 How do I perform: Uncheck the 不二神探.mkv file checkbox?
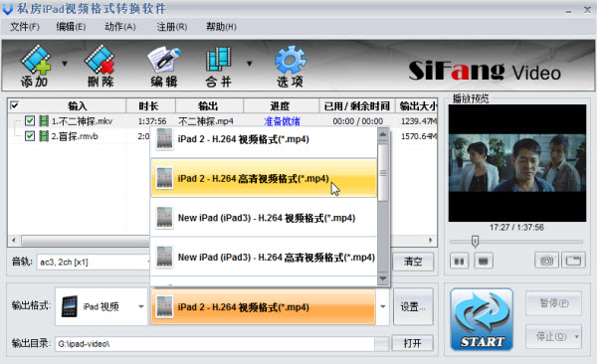click(30, 121)
